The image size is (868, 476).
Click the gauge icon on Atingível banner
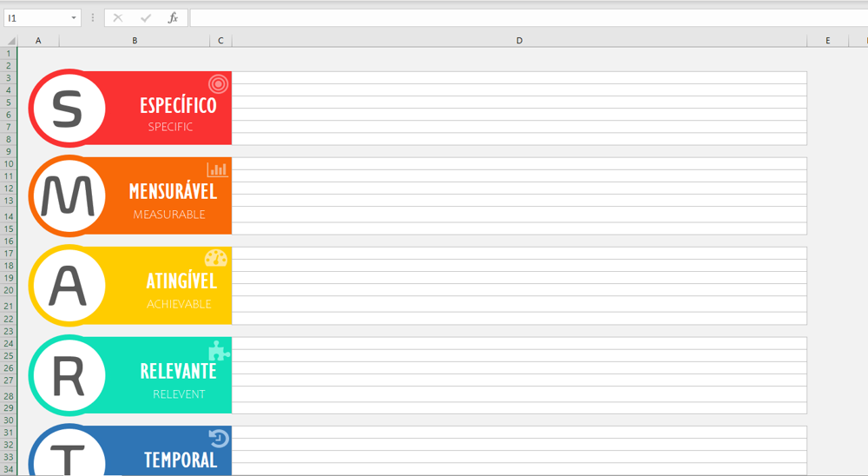coord(216,258)
